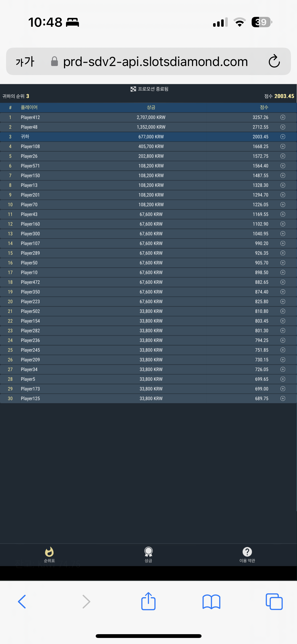Image resolution: width=297 pixels, height=644 pixels.
Task: Reload page with Safari refresh icon
Action: (274, 61)
